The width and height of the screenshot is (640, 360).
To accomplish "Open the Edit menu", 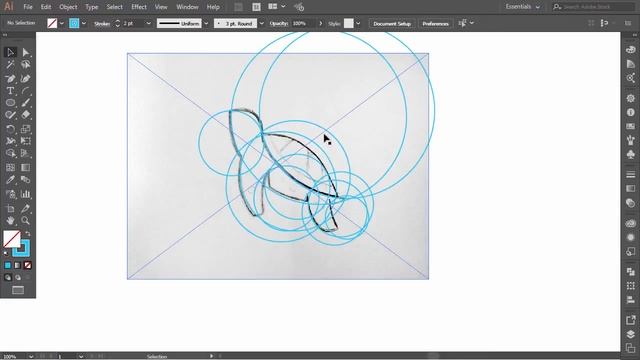I will click(x=46, y=7).
